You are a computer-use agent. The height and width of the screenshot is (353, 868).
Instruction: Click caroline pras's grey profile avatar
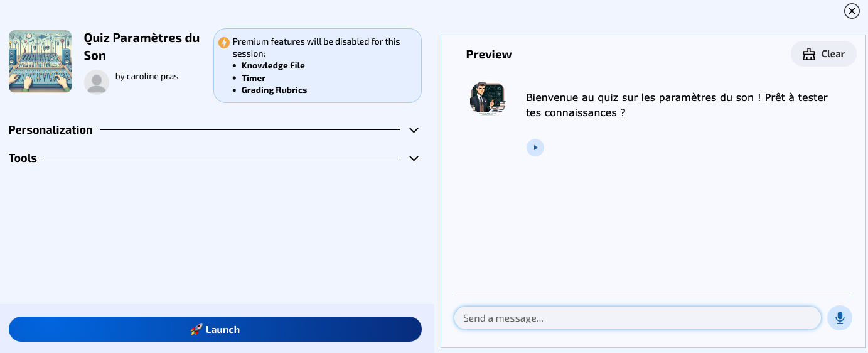pyautogui.click(x=97, y=82)
